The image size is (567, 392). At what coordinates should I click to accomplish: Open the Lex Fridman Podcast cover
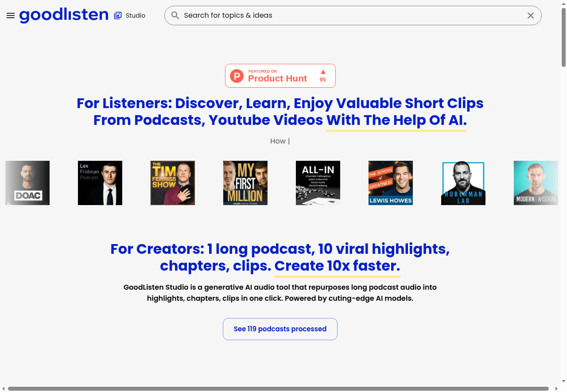click(100, 183)
